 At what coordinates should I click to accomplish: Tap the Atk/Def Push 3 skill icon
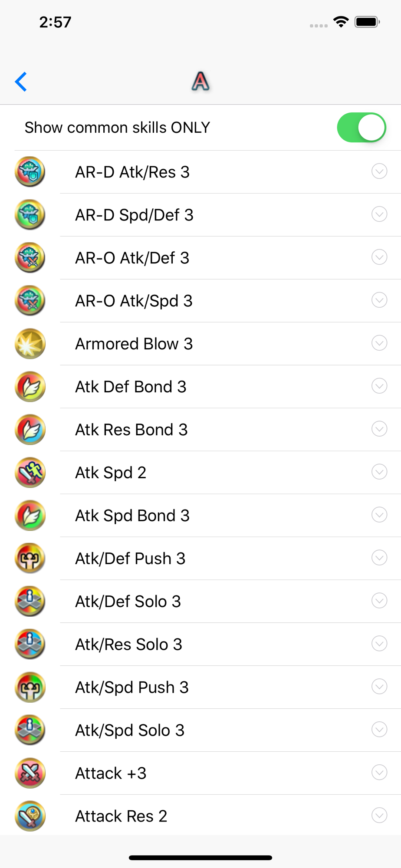(30, 559)
